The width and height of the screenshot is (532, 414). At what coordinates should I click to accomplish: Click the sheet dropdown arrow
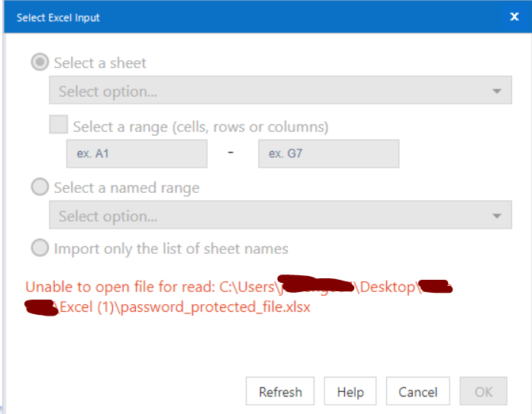click(x=497, y=91)
